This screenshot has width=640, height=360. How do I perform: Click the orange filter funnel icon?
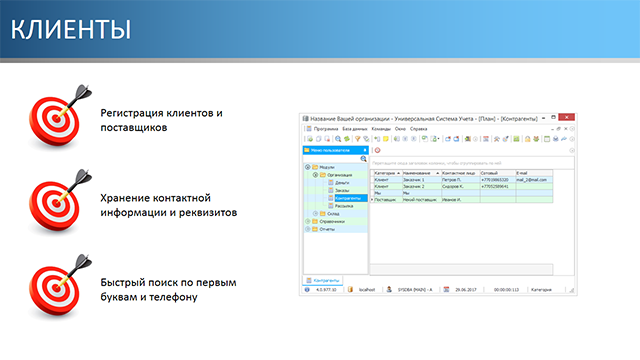tap(358, 139)
